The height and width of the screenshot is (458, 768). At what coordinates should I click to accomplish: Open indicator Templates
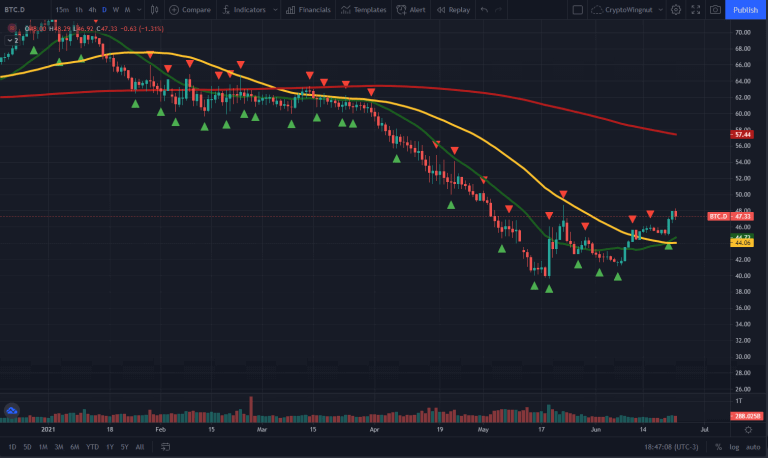coord(364,10)
